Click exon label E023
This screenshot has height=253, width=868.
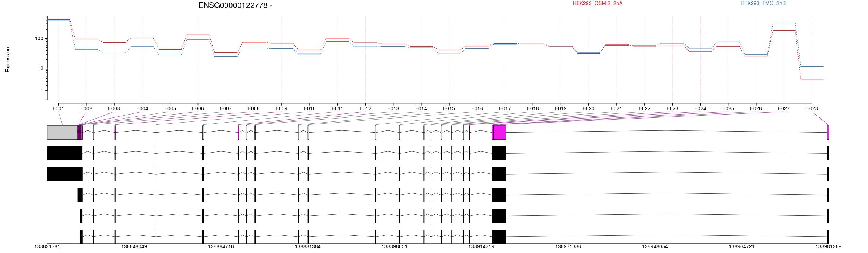pos(672,108)
